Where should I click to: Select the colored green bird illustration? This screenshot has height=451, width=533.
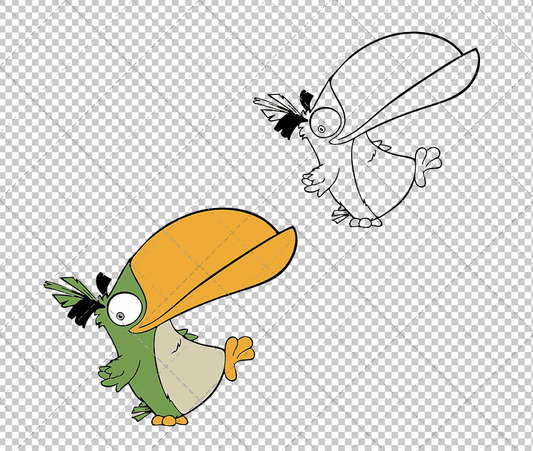click(170, 317)
